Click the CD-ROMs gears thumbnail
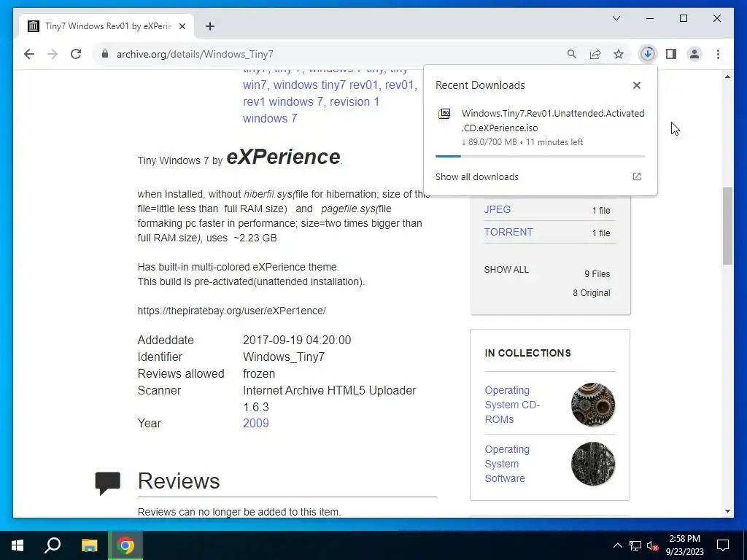This screenshot has height=560, width=747. (592, 404)
